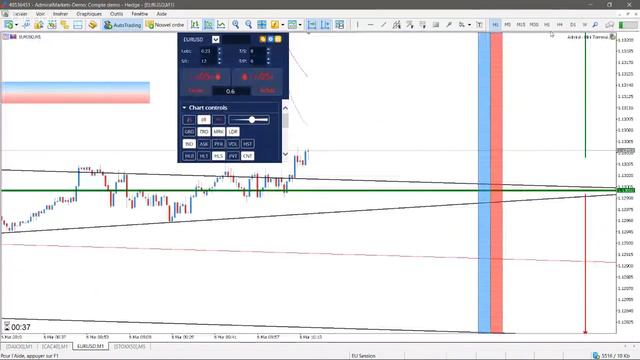
Task: Select the trendline drawing tool
Action: pos(383,25)
